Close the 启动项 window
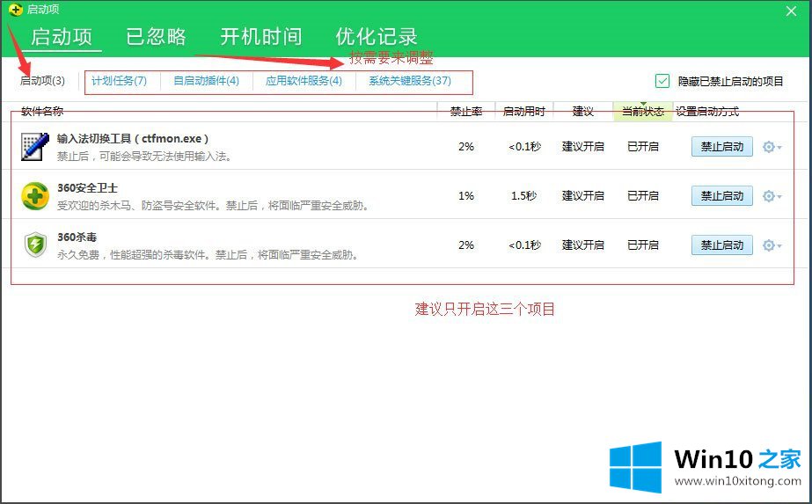This screenshot has width=812, height=504. (791, 11)
